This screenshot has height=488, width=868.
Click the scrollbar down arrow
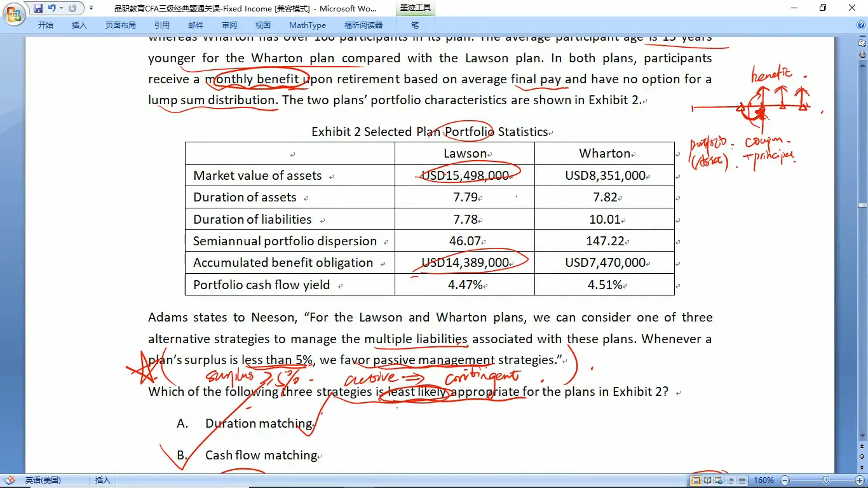862,436
